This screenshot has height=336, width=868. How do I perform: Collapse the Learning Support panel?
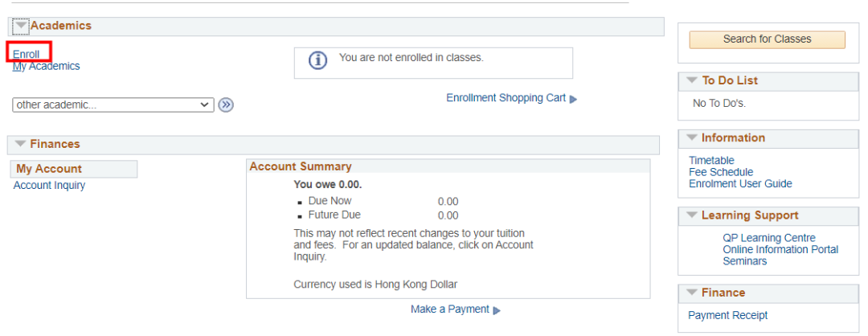pyautogui.click(x=692, y=215)
